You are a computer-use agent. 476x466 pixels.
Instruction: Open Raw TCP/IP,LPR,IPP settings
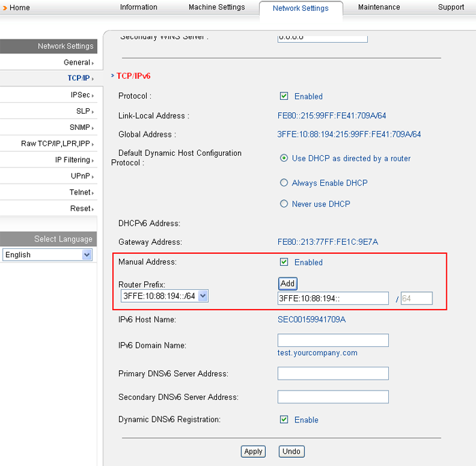point(57,144)
